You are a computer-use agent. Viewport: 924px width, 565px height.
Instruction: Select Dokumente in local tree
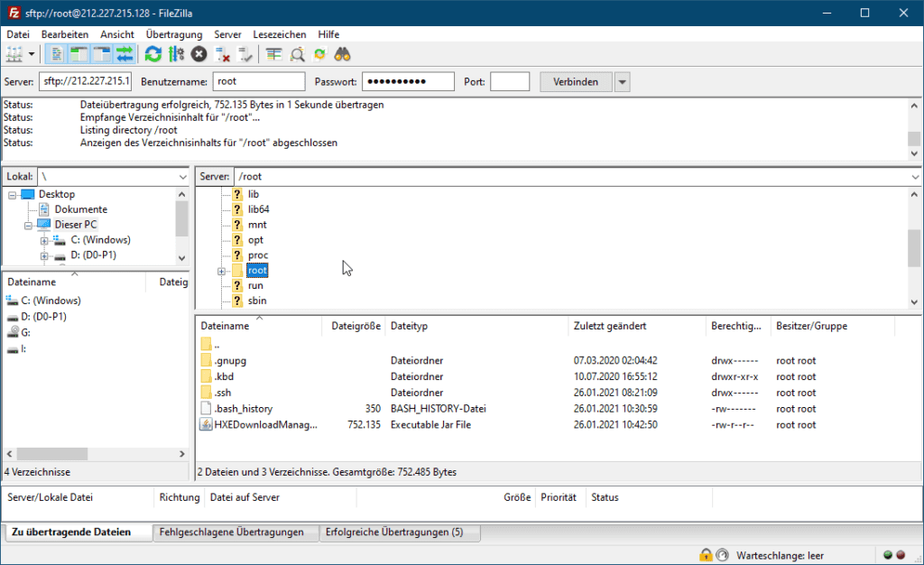click(80, 209)
